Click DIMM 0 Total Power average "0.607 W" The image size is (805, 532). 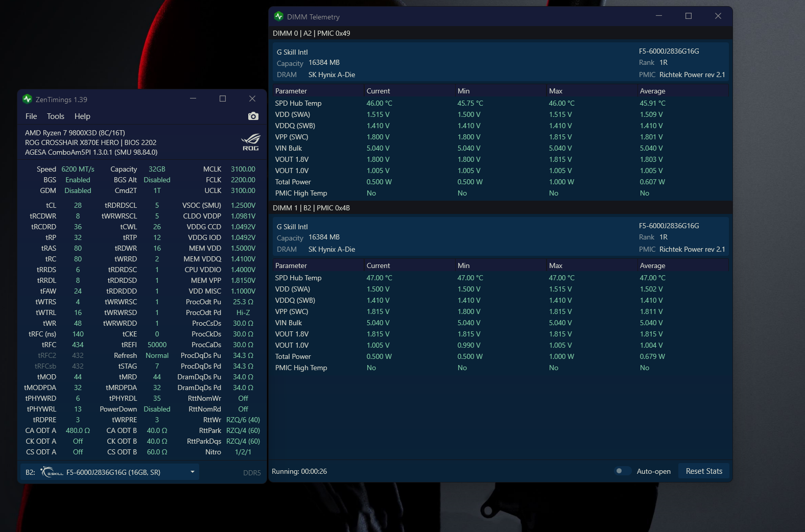click(x=652, y=182)
